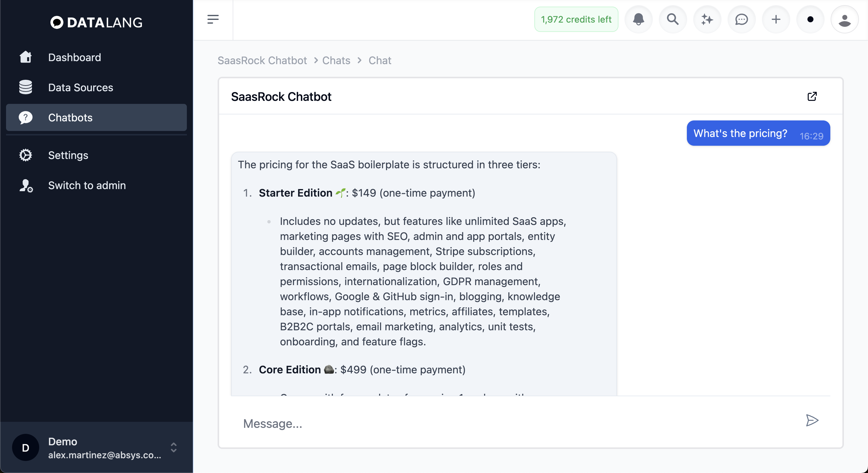Select SaasRock Chatbot breadcrumb link
Screen dimensions: 868x473
click(x=262, y=61)
